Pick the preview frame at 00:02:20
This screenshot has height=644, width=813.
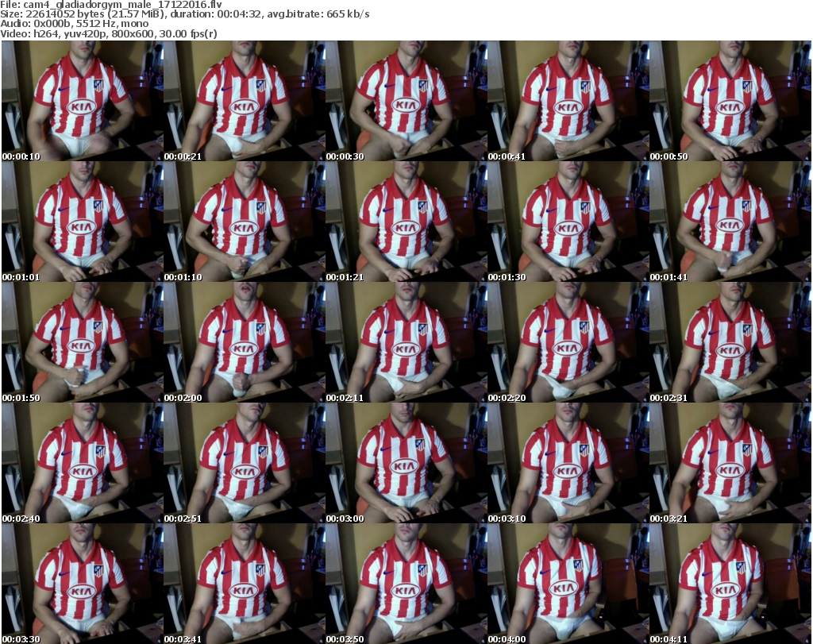[x=568, y=342]
